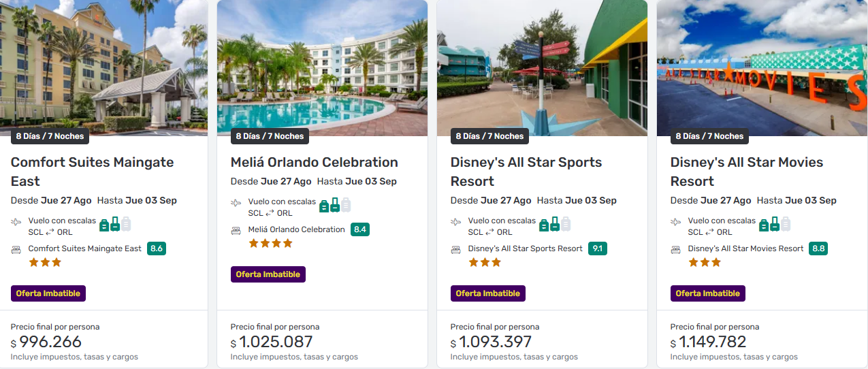Click the bed icon on All Star Movies card
Image resolution: width=868 pixels, height=369 pixels.
tap(676, 250)
